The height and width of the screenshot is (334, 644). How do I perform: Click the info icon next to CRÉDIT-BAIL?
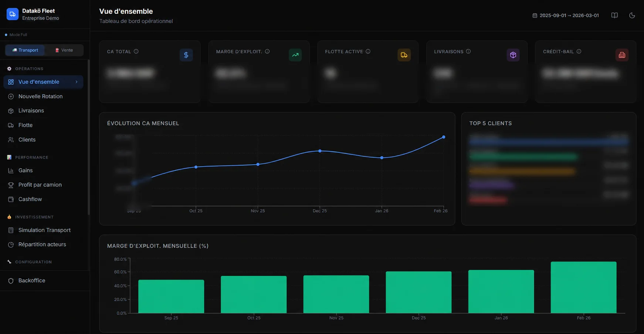(x=579, y=51)
